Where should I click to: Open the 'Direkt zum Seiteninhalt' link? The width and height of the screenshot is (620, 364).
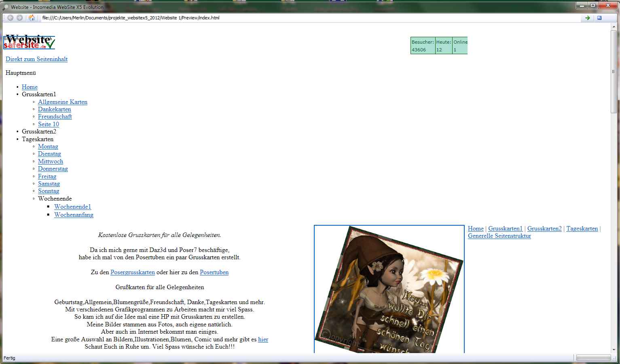click(x=36, y=59)
